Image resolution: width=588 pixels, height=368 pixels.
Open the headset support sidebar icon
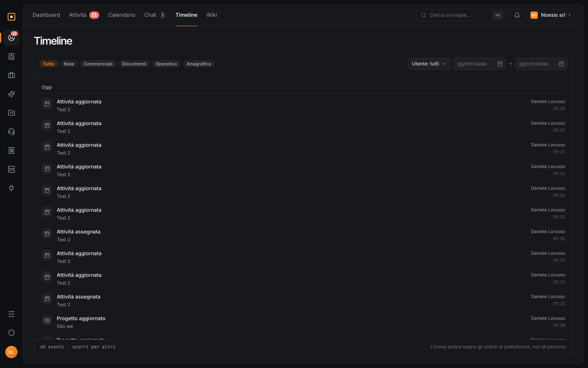11,132
